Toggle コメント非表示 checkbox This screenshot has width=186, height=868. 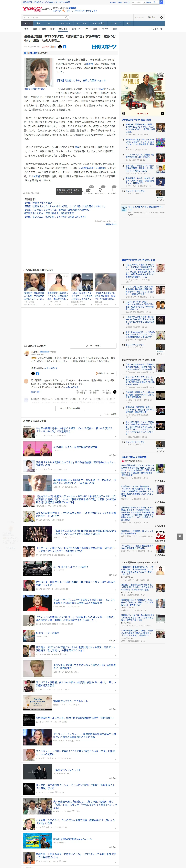102,414
